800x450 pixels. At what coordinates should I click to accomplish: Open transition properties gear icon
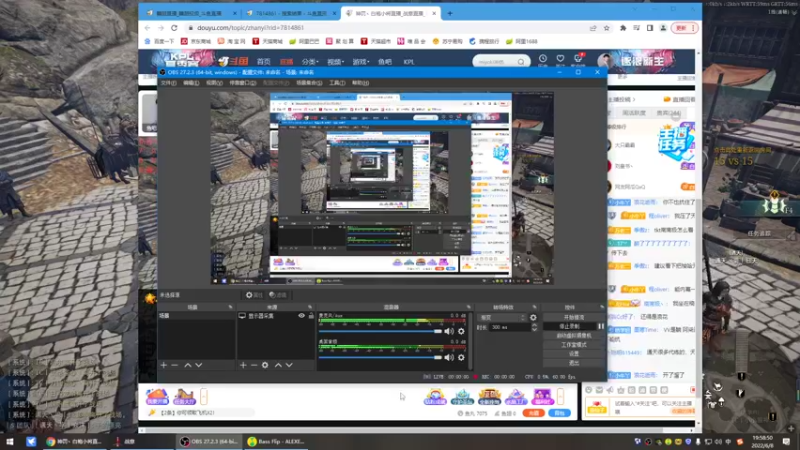pyautogui.click(x=533, y=317)
